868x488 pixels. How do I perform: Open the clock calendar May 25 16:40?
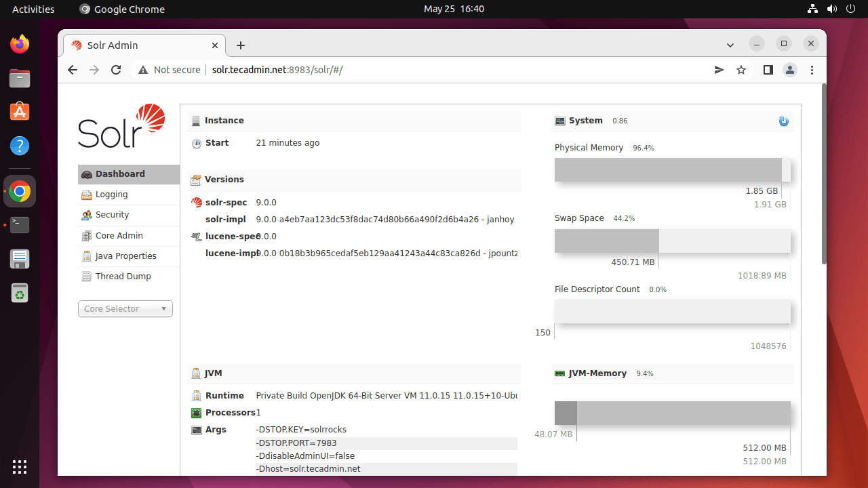[x=454, y=9]
